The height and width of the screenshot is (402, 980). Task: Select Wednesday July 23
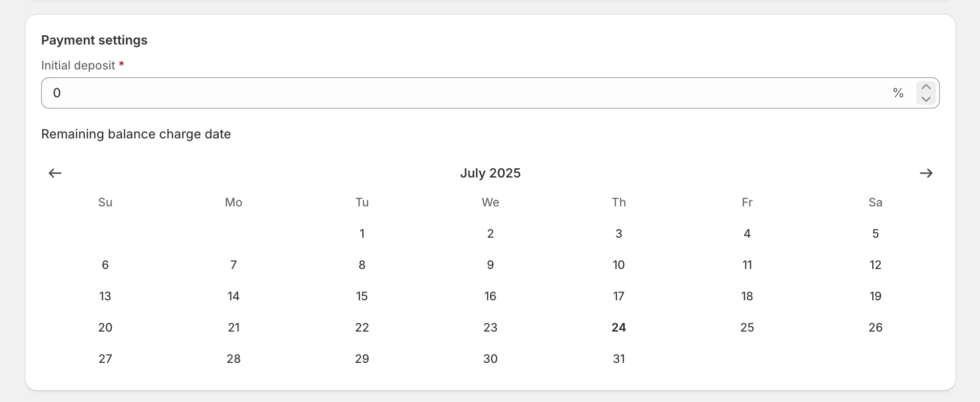(490, 328)
